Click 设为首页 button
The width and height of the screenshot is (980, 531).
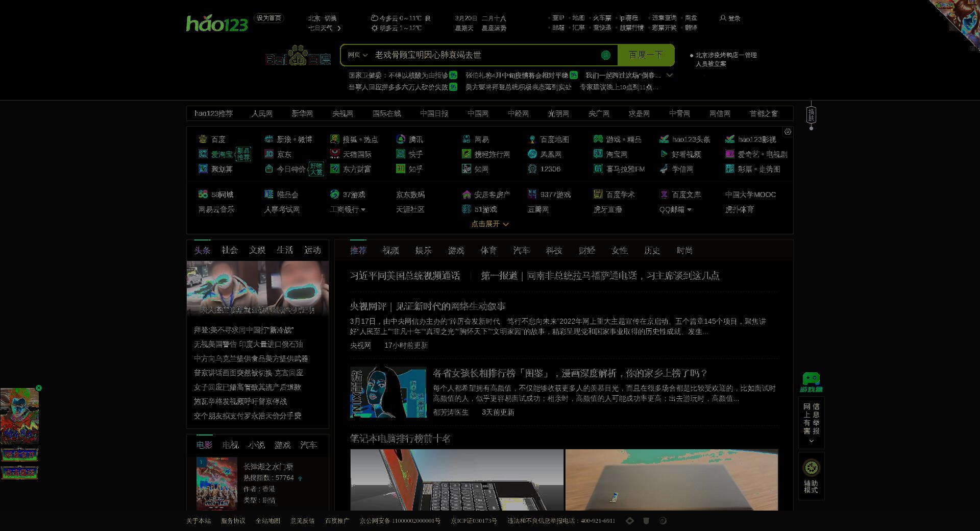[269, 18]
